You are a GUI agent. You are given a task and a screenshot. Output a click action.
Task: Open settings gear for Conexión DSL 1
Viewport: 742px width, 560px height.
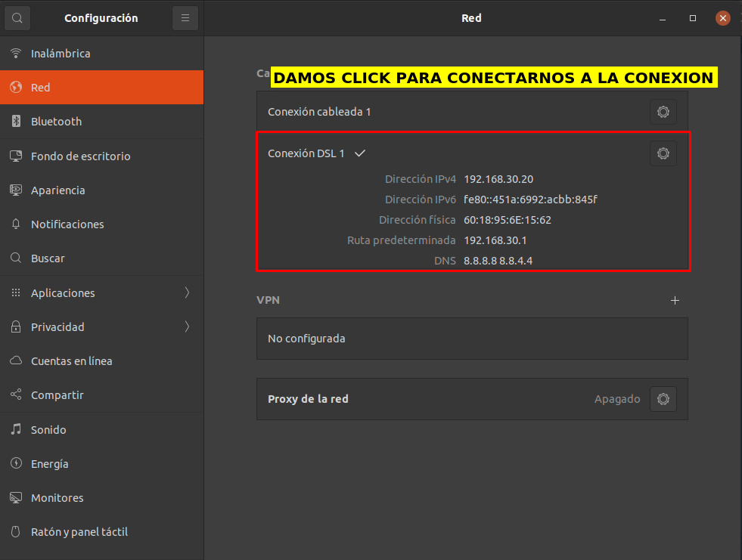tap(663, 153)
